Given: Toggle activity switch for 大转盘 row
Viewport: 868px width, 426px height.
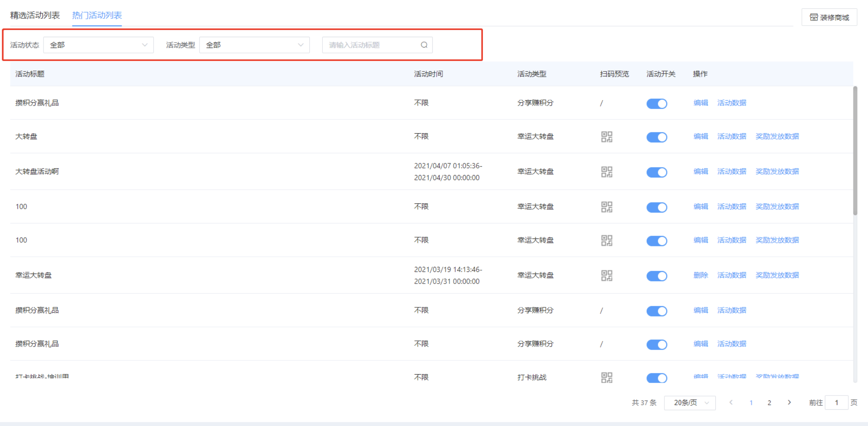Looking at the screenshot, I should tap(656, 137).
